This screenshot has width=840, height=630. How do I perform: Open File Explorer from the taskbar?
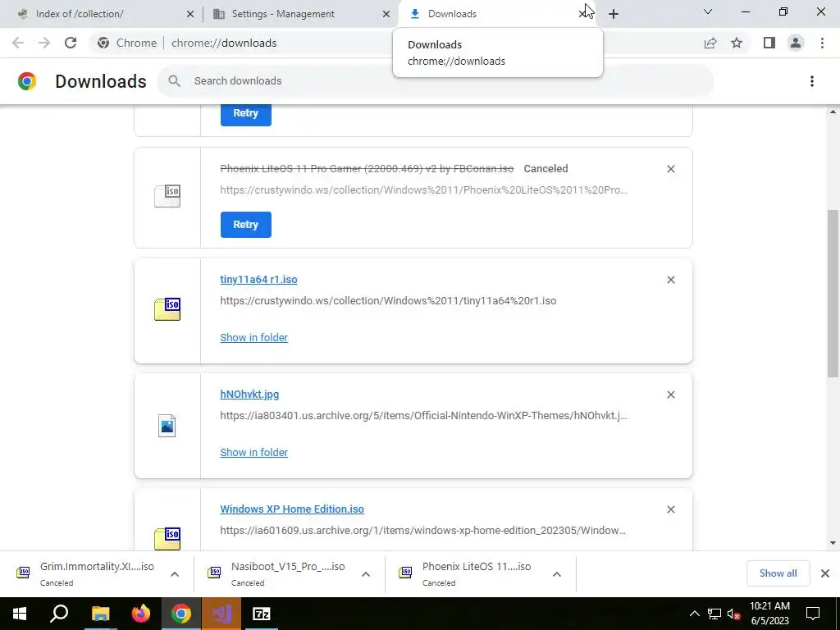100,614
